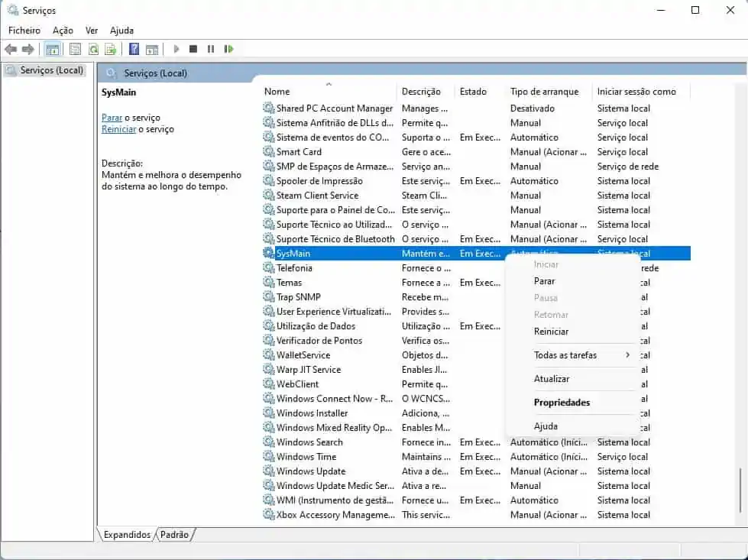748x560 pixels.
Task: Open properties using the Properties toolbar icon
Action: (x=74, y=49)
